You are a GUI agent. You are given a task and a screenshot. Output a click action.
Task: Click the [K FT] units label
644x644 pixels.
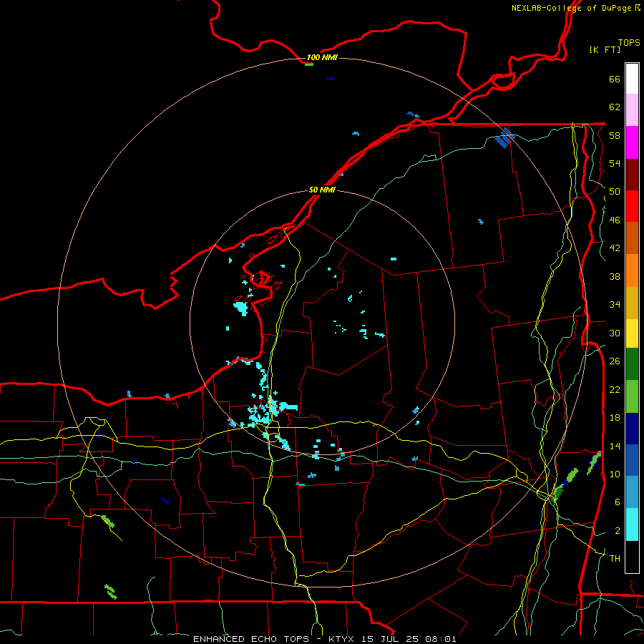point(605,49)
